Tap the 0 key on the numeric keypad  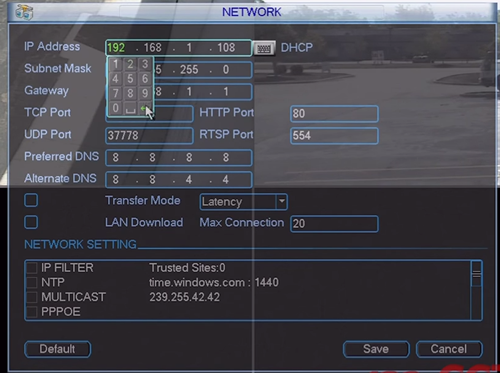[116, 108]
